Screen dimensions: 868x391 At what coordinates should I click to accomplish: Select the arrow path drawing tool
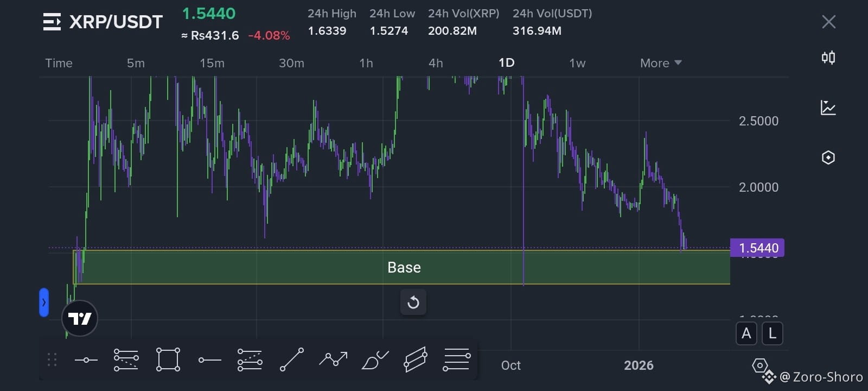333,360
